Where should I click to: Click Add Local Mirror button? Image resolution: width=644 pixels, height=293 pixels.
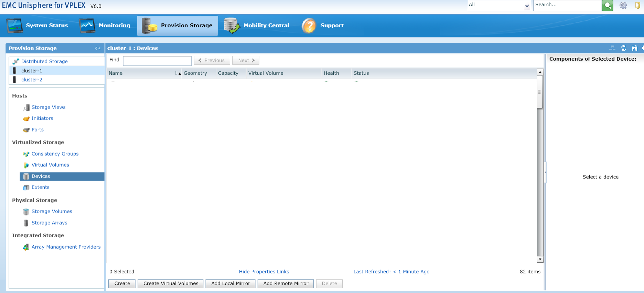[230, 283]
